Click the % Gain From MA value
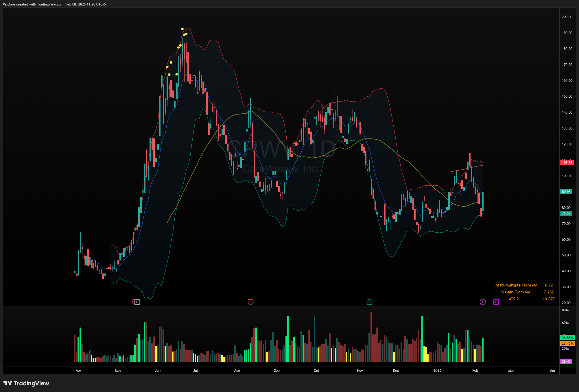579x392 pixels. [549, 292]
